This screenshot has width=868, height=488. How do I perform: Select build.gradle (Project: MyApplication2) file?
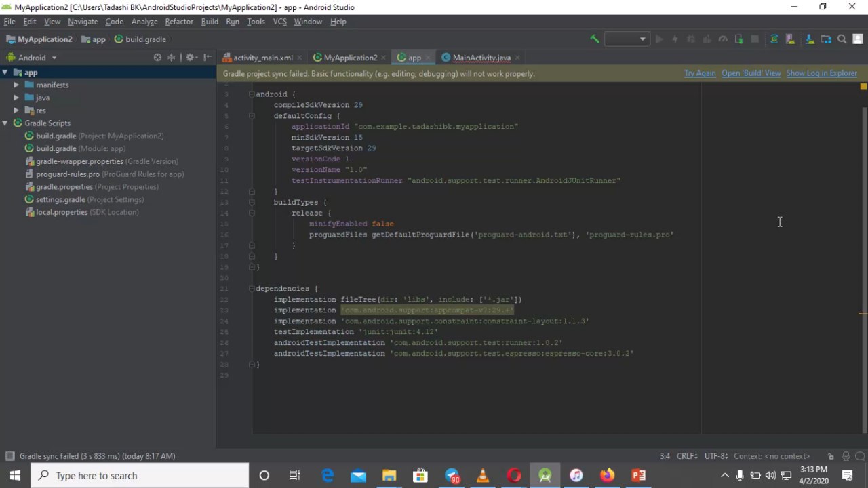[x=100, y=136]
